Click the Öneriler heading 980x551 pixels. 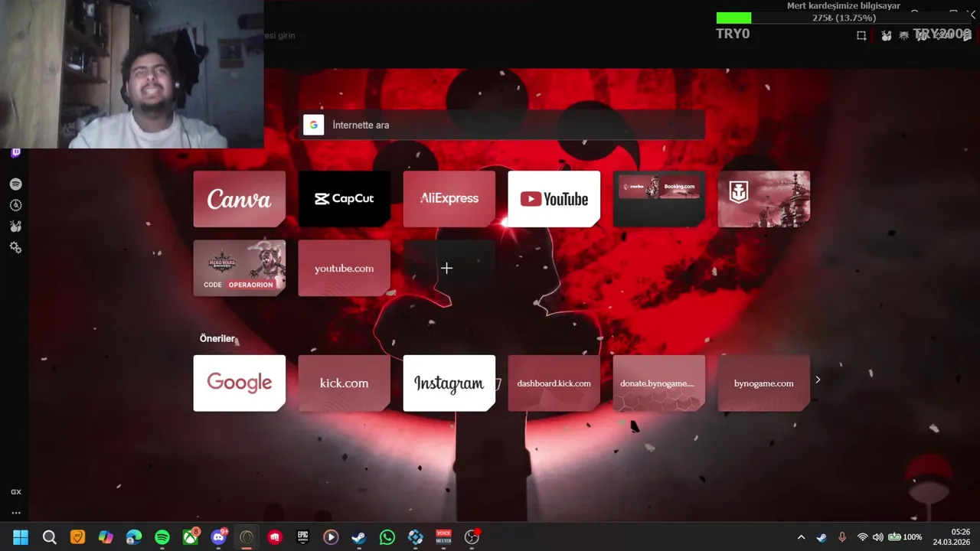click(217, 338)
